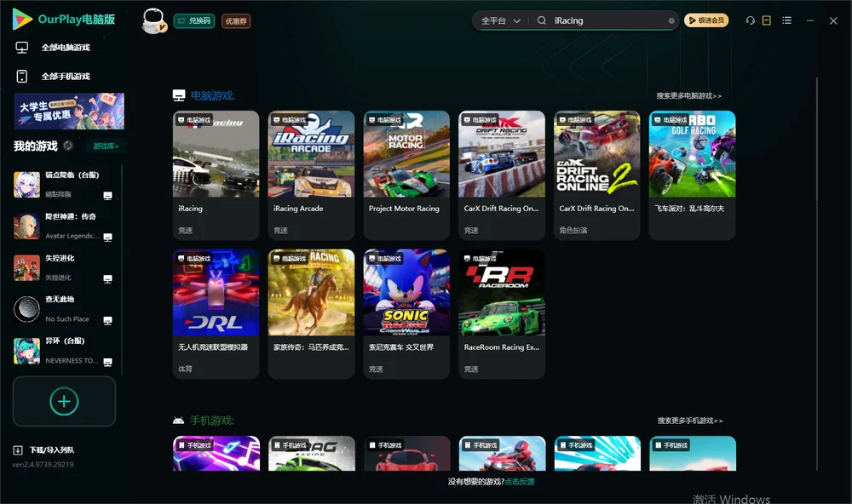This screenshot has width=852, height=504.
Task: Open the iRacing Arcade game card
Action: tap(311, 175)
